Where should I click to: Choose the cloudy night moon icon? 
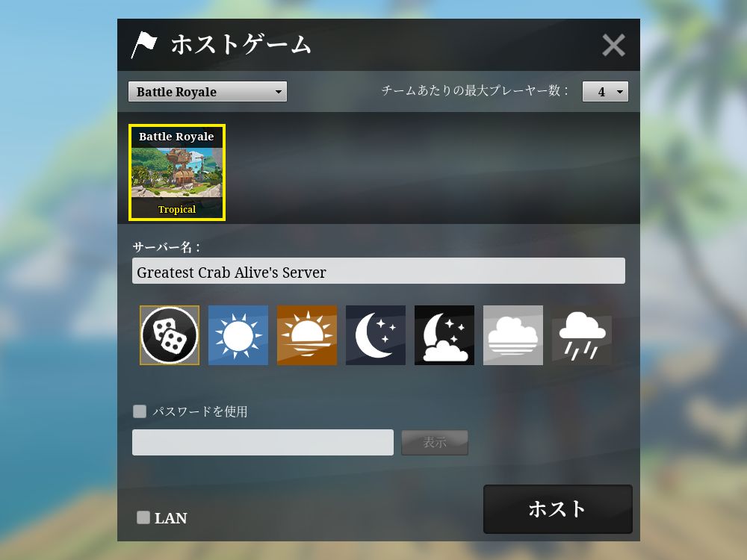[444, 335]
